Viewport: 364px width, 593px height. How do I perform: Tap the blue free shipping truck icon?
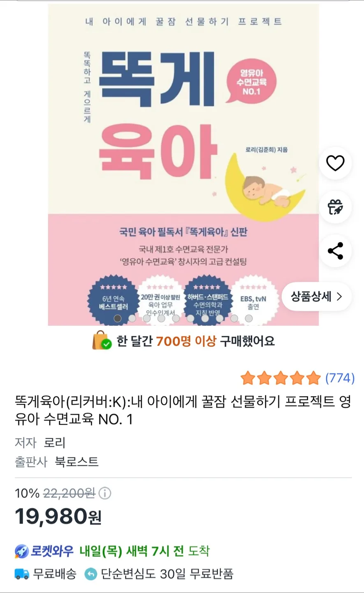point(22,574)
